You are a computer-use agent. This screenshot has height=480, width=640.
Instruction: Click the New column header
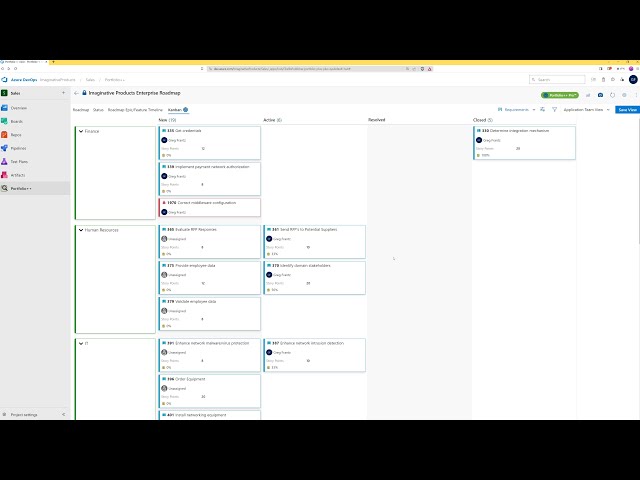(167, 120)
